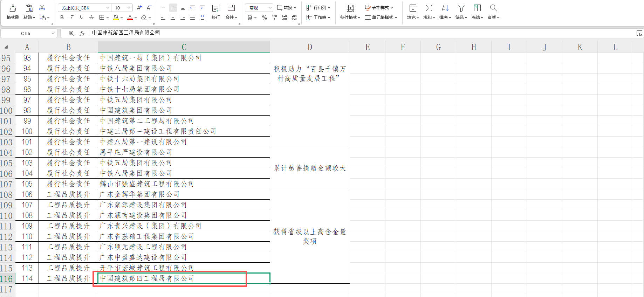Image resolution: width=644 pixels, height=297 pixels.
Task: Click the red font color swatch
Action: pyautogui.click(x=130, y=18)
